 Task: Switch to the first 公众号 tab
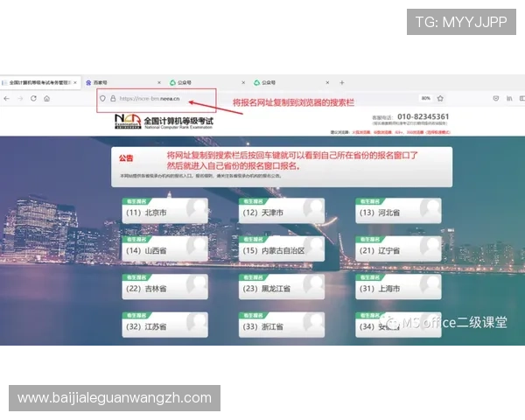point(207,83)
